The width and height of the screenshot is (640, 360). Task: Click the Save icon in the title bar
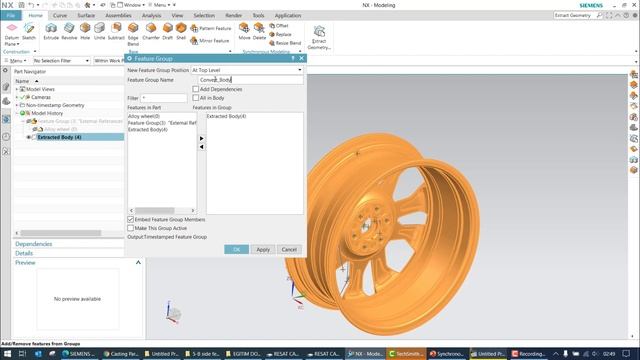(x=21, y=5)
